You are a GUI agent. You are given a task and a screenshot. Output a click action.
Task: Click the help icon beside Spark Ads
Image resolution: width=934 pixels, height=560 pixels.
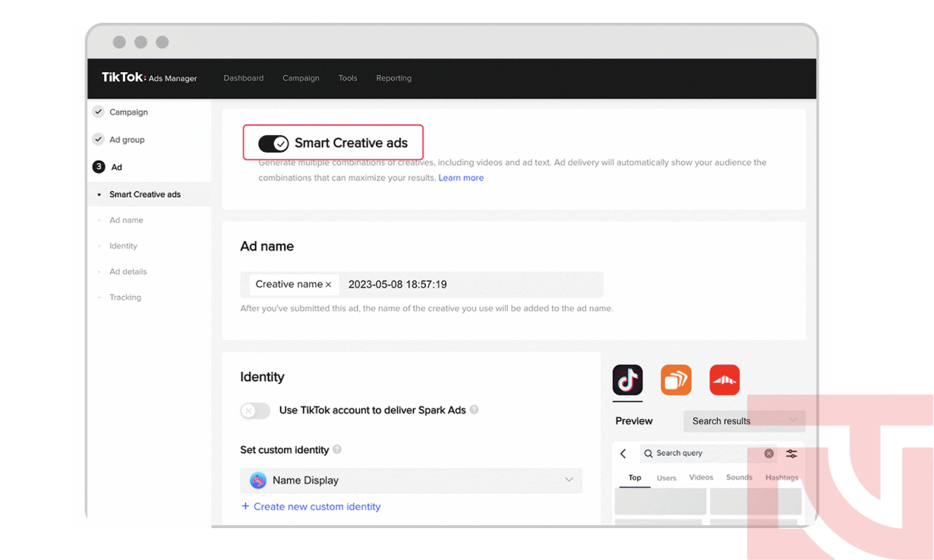[x=474, y=410]
